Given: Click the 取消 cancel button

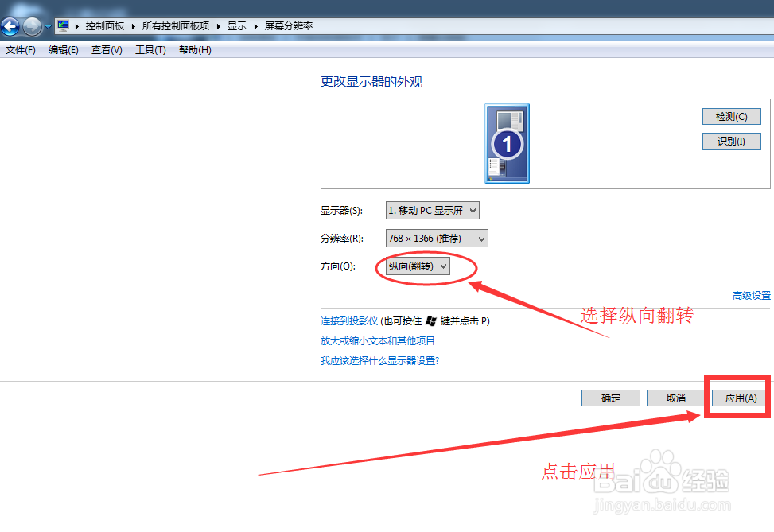Looking at the screenshot, I should point(675,398).
